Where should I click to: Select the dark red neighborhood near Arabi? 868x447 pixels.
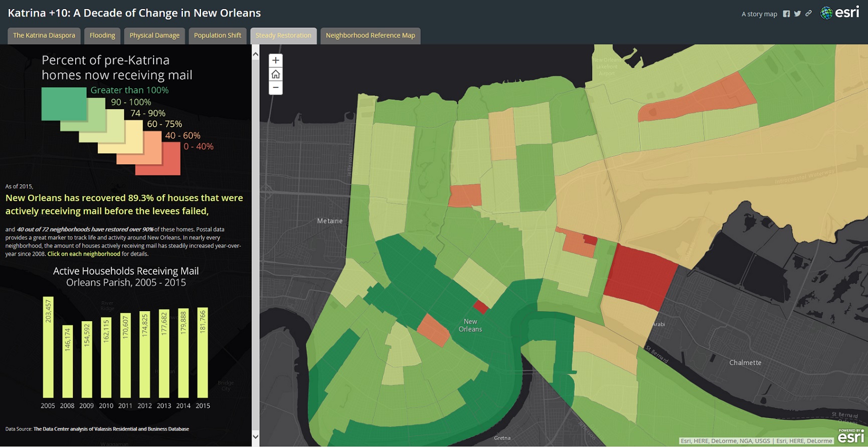[639, 275]
